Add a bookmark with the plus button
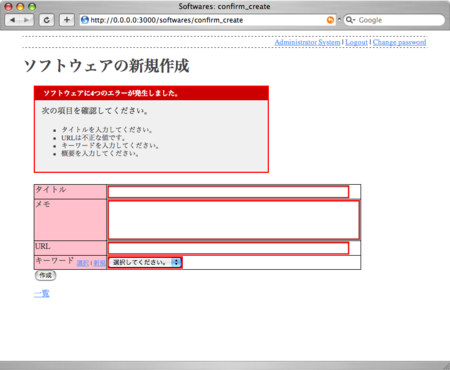The height and width of the screenshot is (370, 450). (67, 20)
